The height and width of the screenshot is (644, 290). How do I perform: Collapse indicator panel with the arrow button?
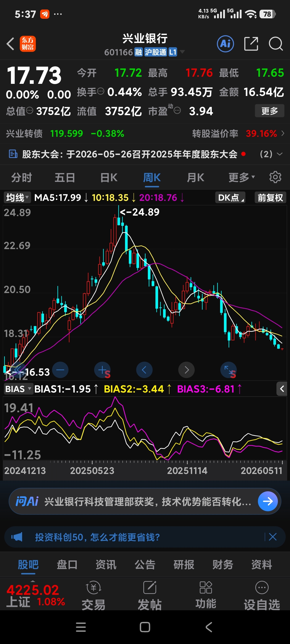pyautogui.click(x=282, y=389)
